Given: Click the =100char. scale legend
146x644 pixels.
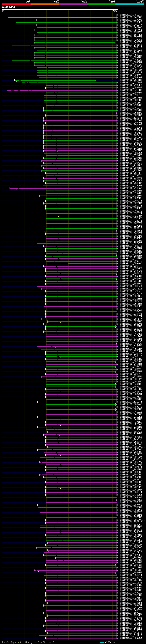Looking at the screenshot, I should coord(109,642).
